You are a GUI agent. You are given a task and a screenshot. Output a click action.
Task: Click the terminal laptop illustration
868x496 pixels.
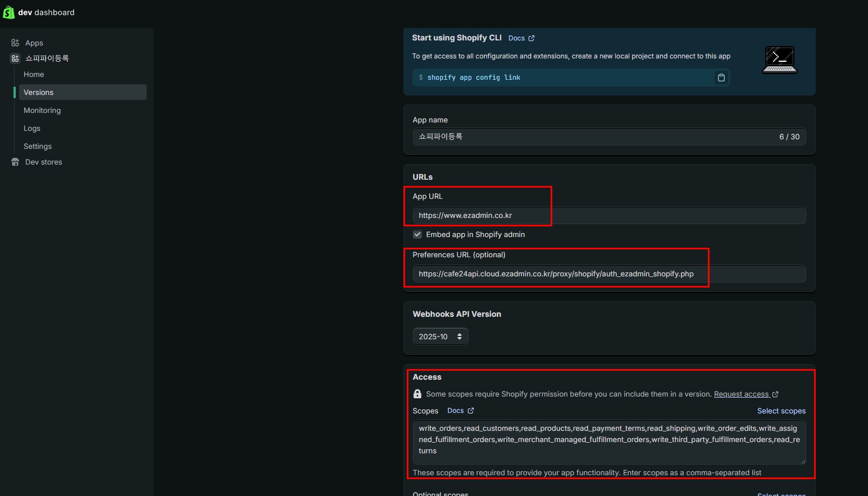click(779, 60)
